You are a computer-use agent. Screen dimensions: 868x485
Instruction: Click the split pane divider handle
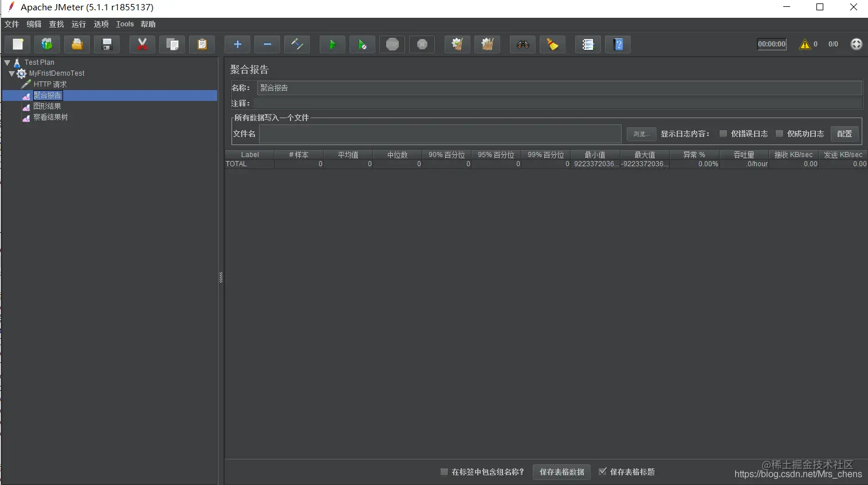tap(221, 277)
